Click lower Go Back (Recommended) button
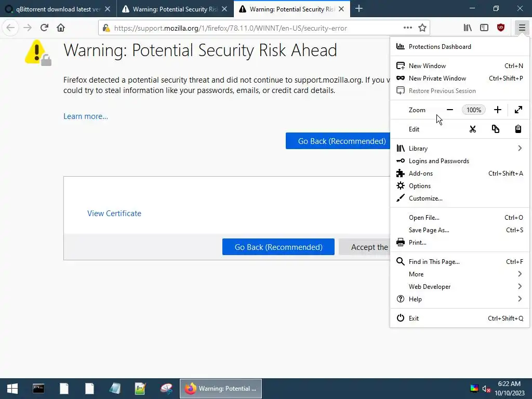 [278, 247]
